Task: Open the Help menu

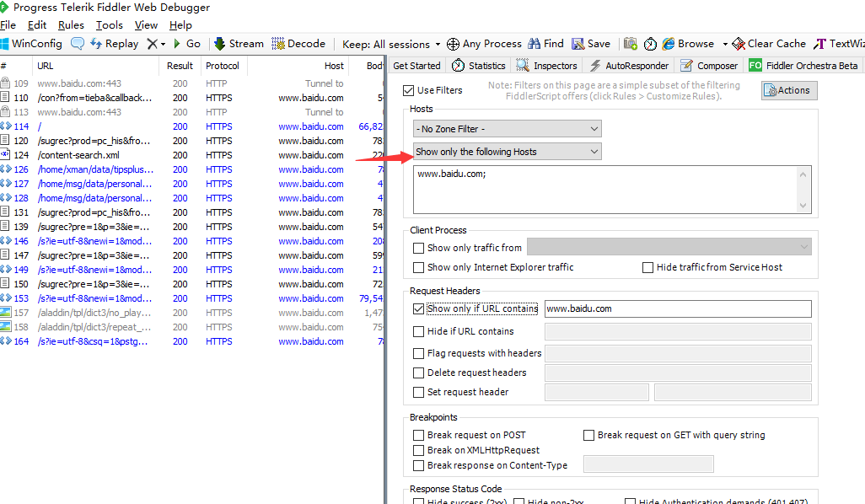Action: click(x=180, y=24)
